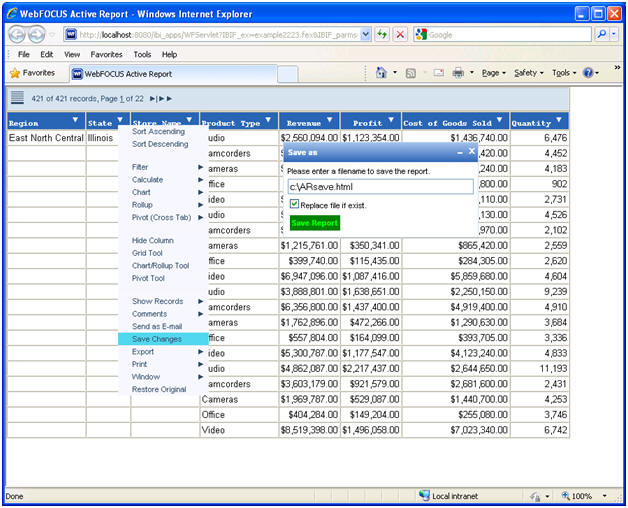Click the browser Back arrow button
Screen dimensions: 628x508
pos(17,34)
